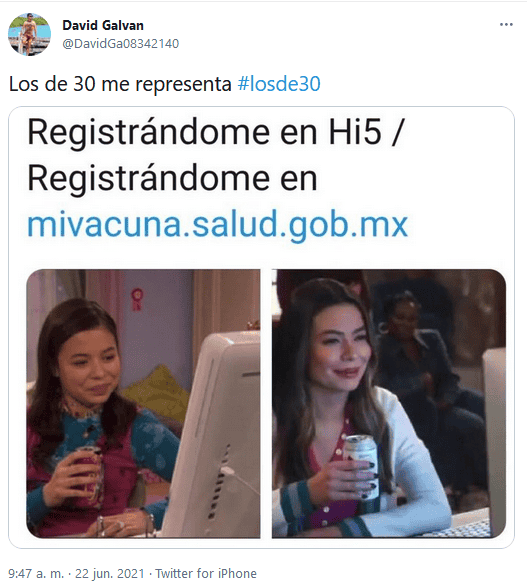Open the left photo of the young girl
The height and width of the screenshot is (587, 527).
(143, 404)
